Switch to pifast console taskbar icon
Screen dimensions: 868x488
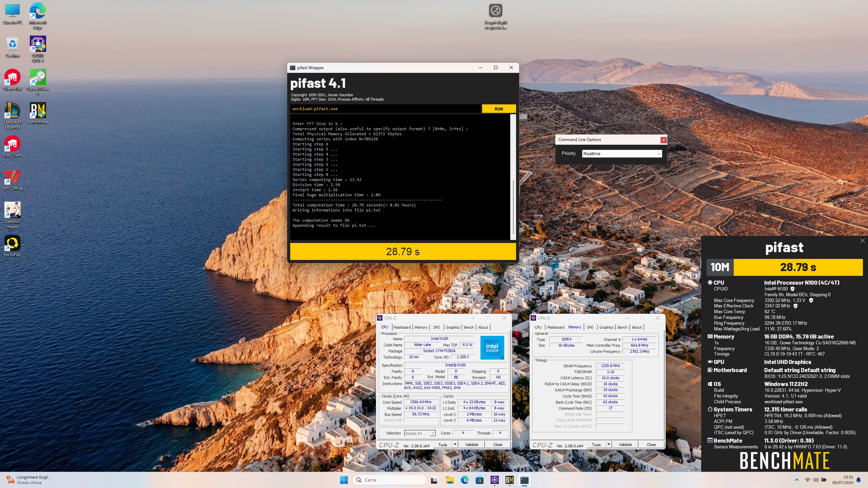(x=525, y=480)
